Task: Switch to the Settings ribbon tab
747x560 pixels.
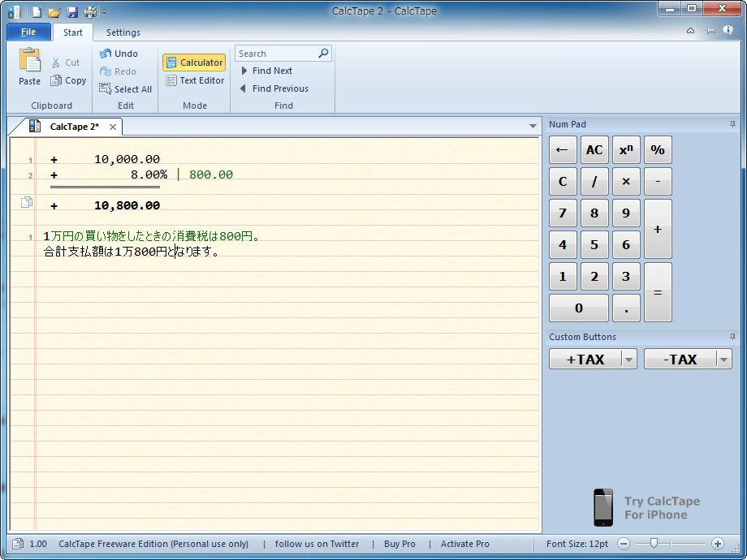Action: pos(123,32)
